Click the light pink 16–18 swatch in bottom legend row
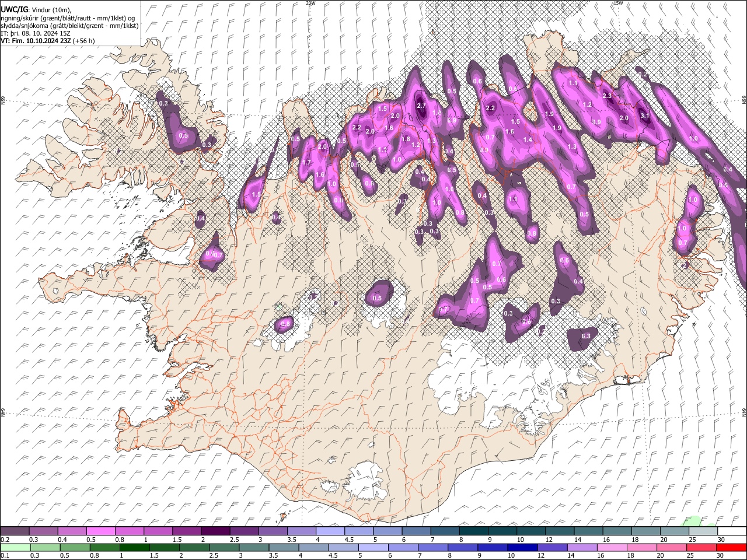Viewport: 747px width, 560px height. click(611, 548)
